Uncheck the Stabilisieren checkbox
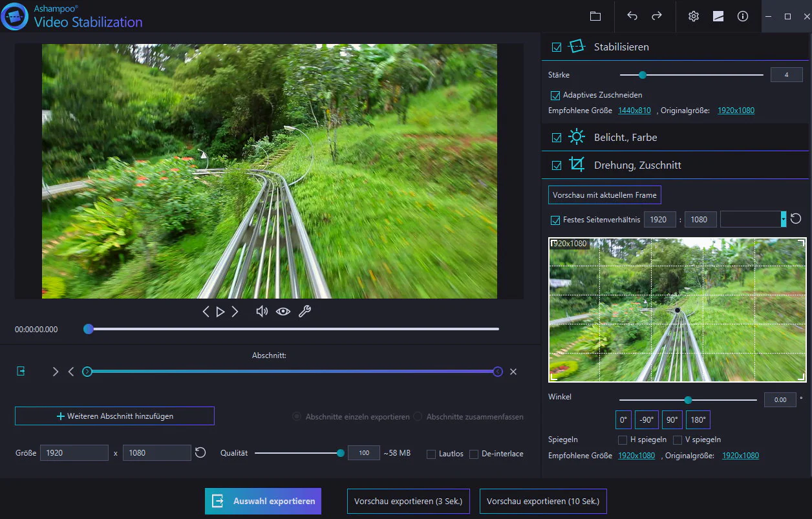 (556, 47)
